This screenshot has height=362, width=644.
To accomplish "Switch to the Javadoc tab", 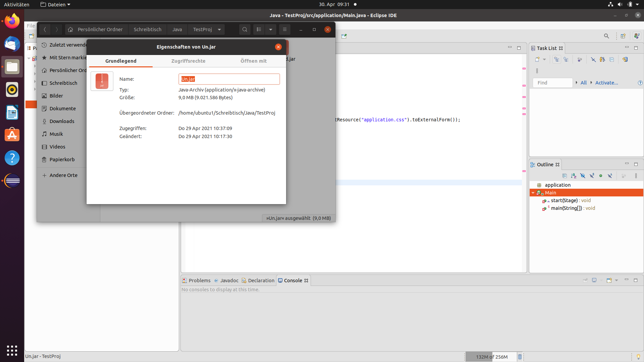I will coord(226,281).
